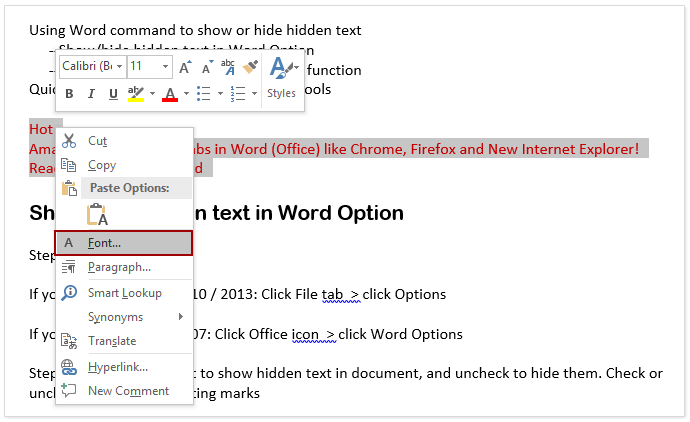
Task: Open the Styles gallery button
Action: (282, 77)
